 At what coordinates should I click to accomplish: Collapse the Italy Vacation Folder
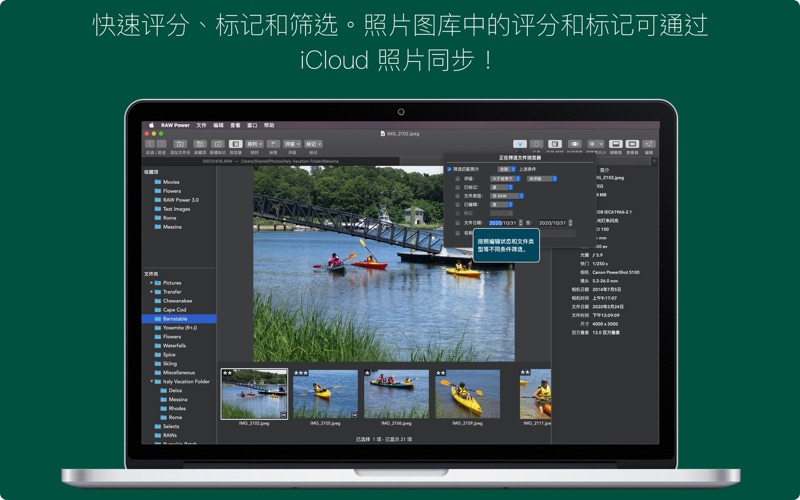[x=152, y=381]
